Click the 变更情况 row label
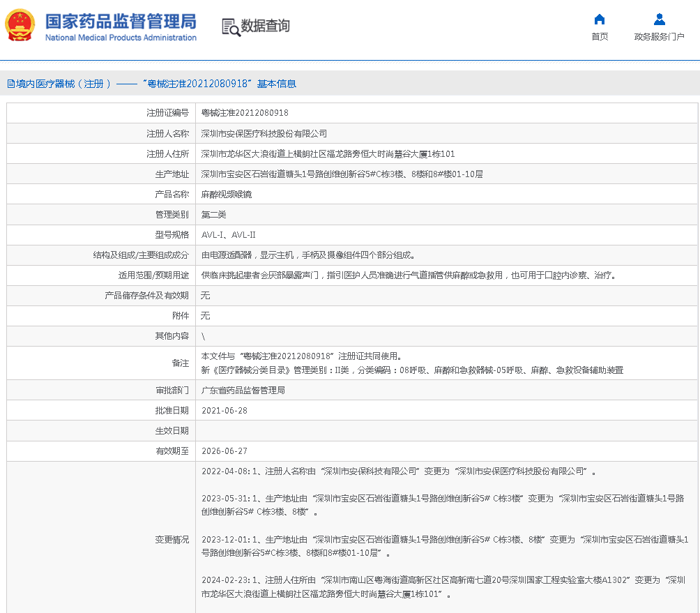This screenshot has width=700, height=613. (x=172, y=539)
